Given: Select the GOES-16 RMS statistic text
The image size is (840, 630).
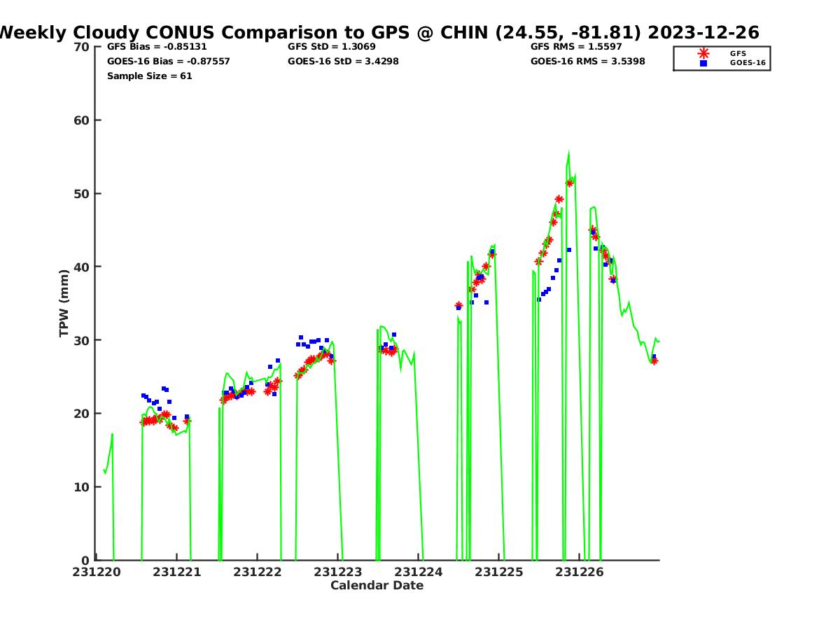Looking at the screenshot, I should pos(587,62).
